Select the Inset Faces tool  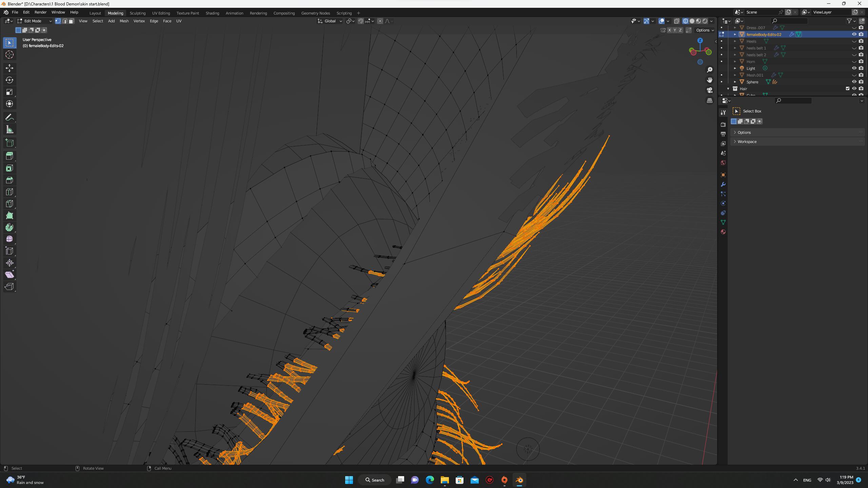click(9, 168)
